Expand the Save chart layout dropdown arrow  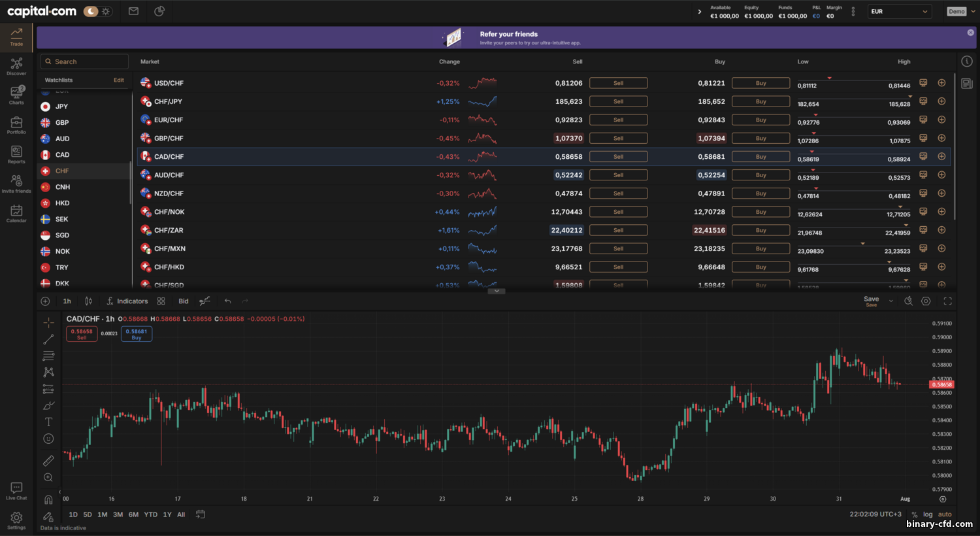point(891,301)
